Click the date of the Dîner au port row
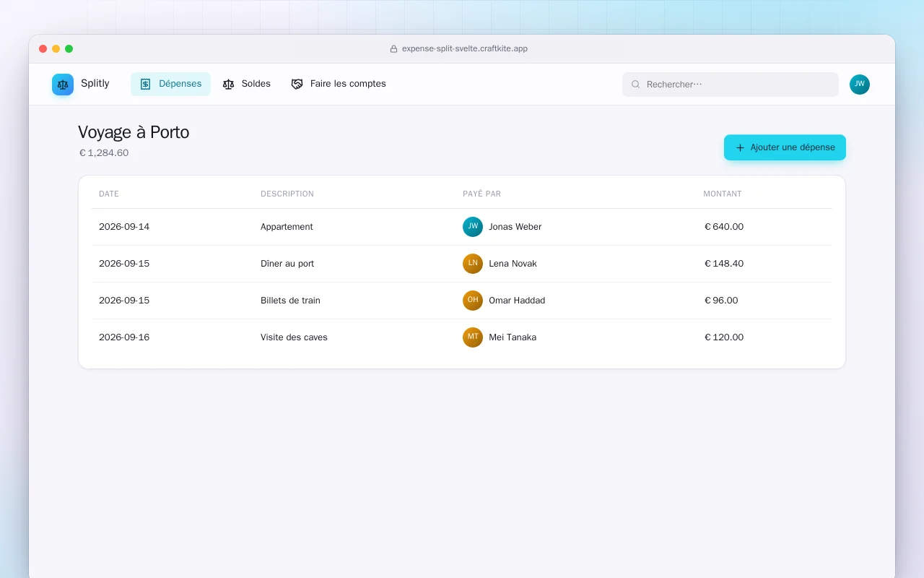The image size is (924, 578). [x=124, y=264]
